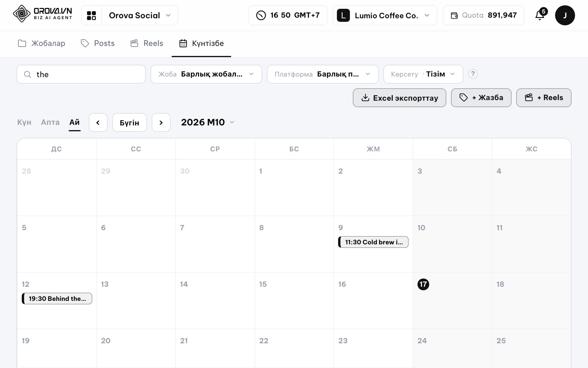Select the Ай month view
Viewport: 588px width, 368px height.
click(74, 122)
